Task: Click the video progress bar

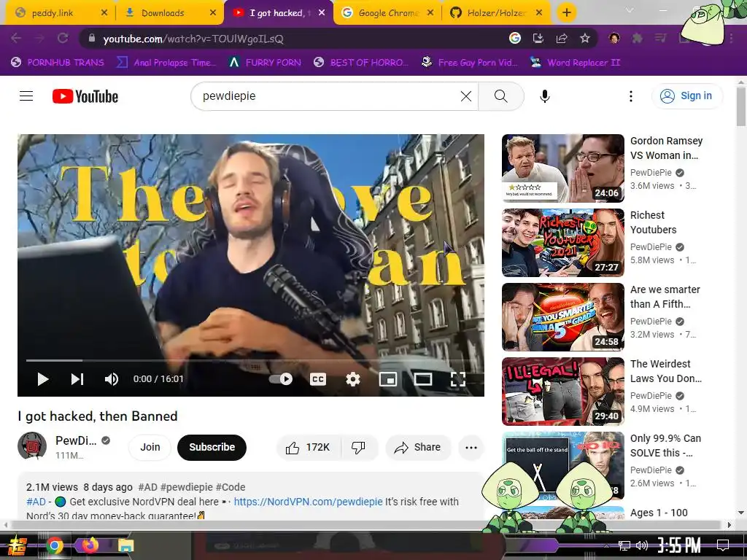Action: click(251, 360)
